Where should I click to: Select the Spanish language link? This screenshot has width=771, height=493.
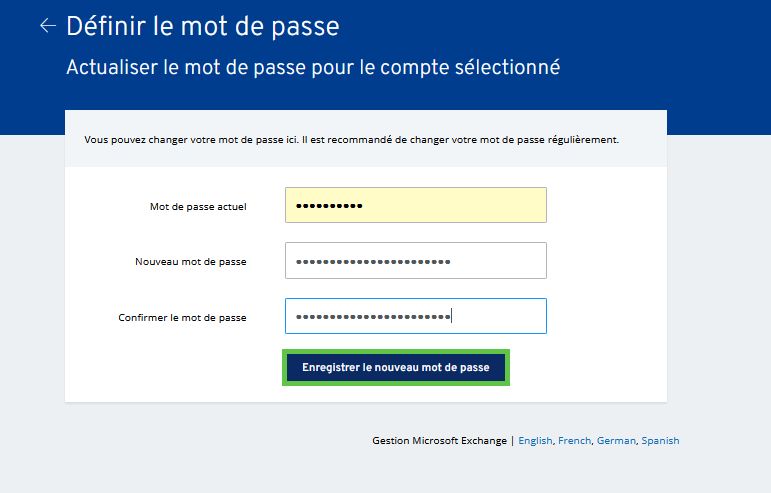(x=660, y=440)
